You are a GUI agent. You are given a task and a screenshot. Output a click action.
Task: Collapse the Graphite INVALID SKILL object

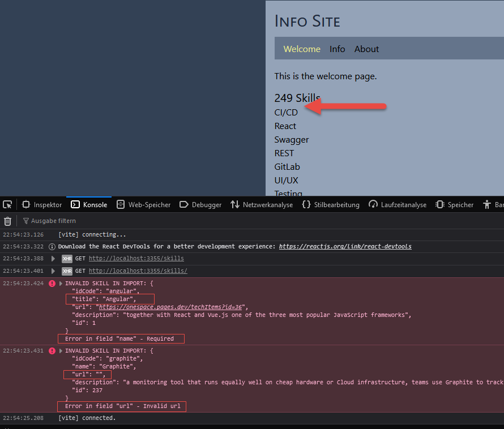[61, 351]
